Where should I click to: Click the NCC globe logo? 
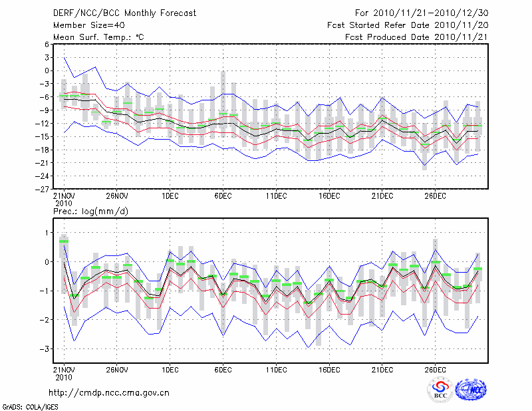point(470,390)
